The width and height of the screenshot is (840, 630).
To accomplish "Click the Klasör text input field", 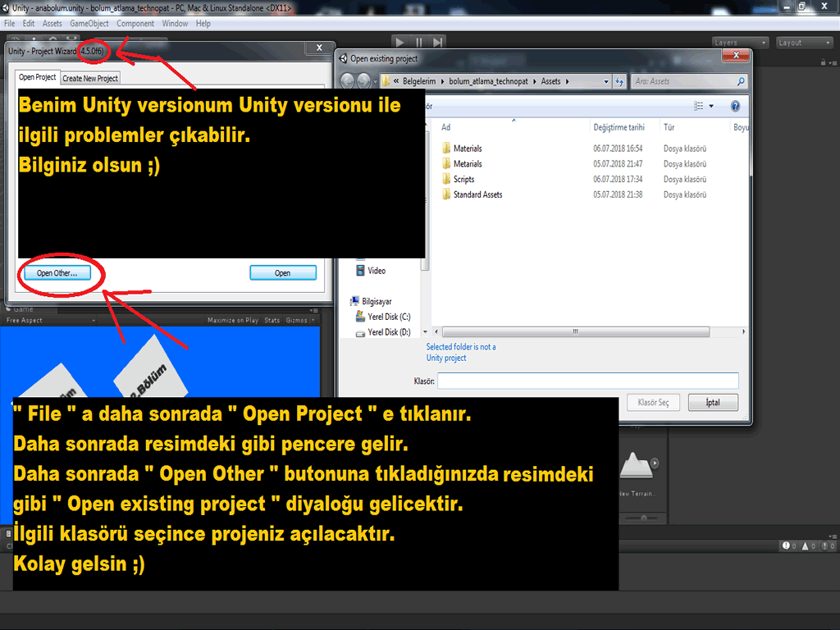I will tap(587, 381).
